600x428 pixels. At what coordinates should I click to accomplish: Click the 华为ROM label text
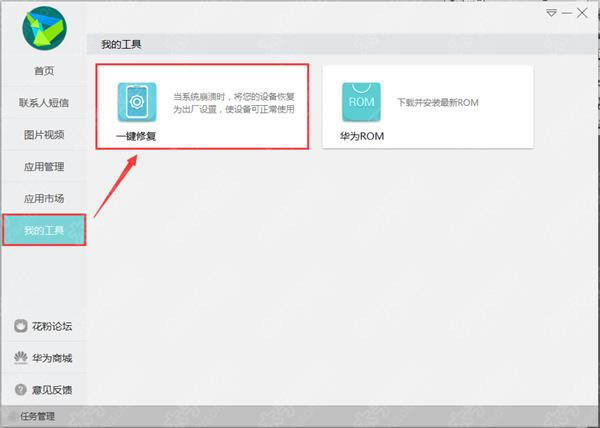(x=361, y=136)
